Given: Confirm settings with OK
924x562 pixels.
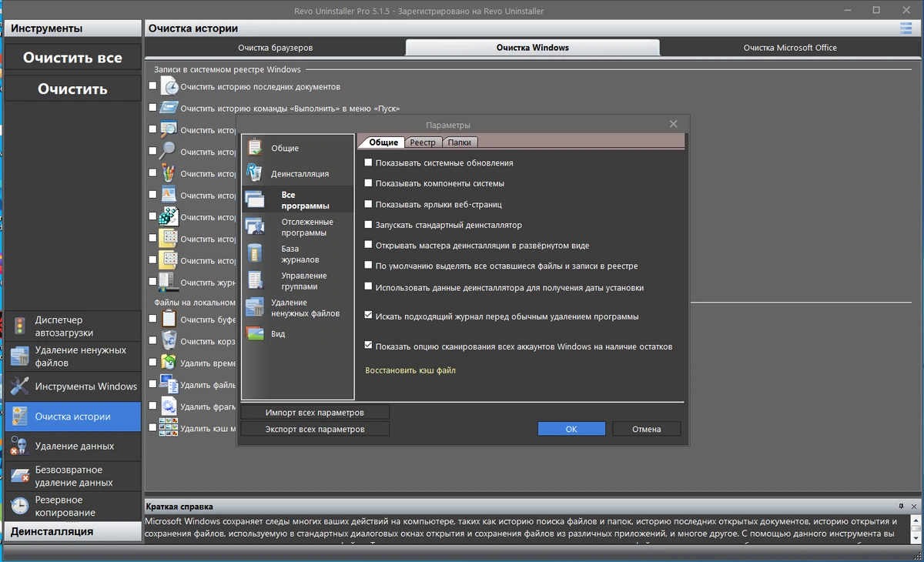Looking at the screenshot, I should click(571, 429).
